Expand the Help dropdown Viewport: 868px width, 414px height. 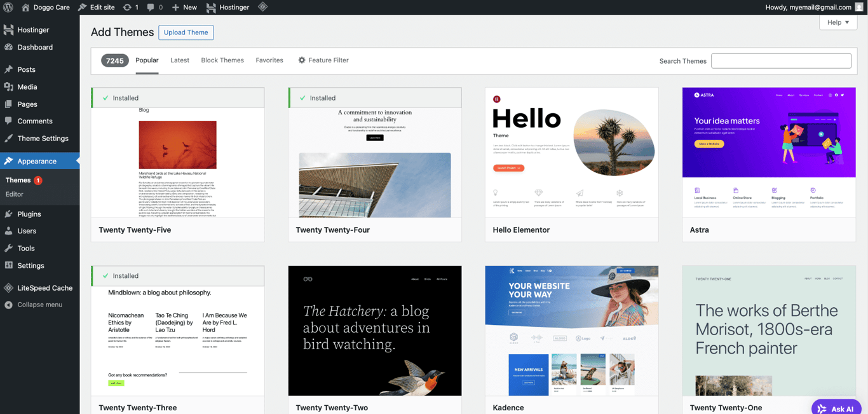coord(837,22)
